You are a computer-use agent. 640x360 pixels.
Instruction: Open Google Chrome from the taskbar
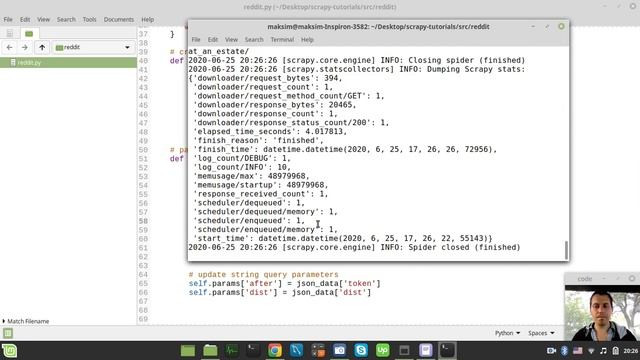[x=275, y=350]
